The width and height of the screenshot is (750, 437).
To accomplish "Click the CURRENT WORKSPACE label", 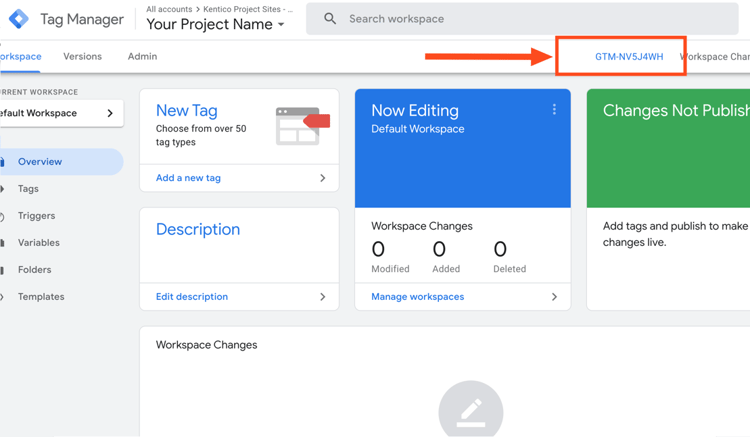I will [x=39, y=92].
